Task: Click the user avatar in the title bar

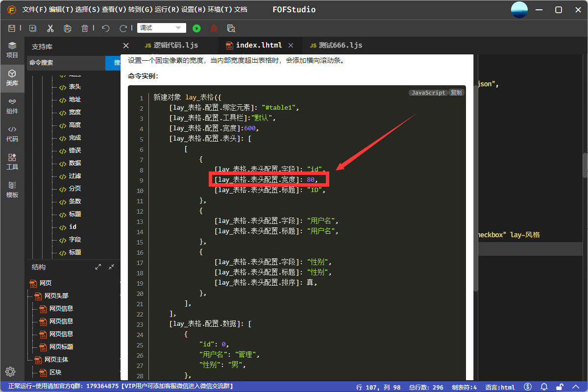Action: (519, 10)
